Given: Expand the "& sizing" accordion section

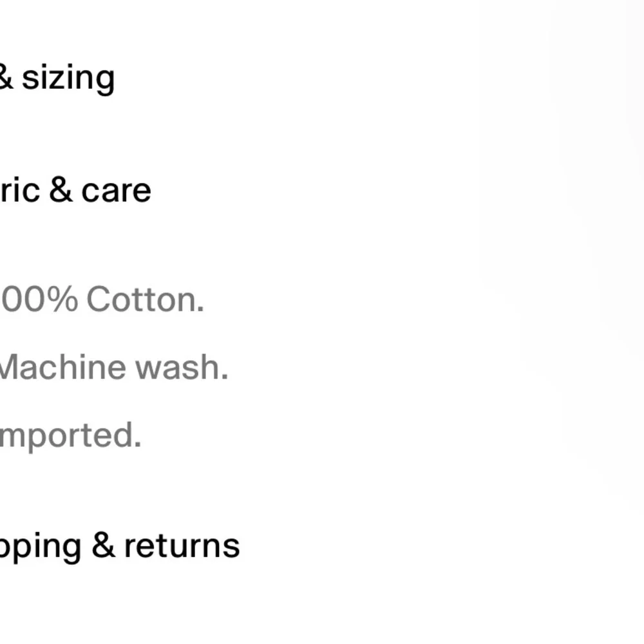Looking at the screenshot, I should (x=57, y=78).
